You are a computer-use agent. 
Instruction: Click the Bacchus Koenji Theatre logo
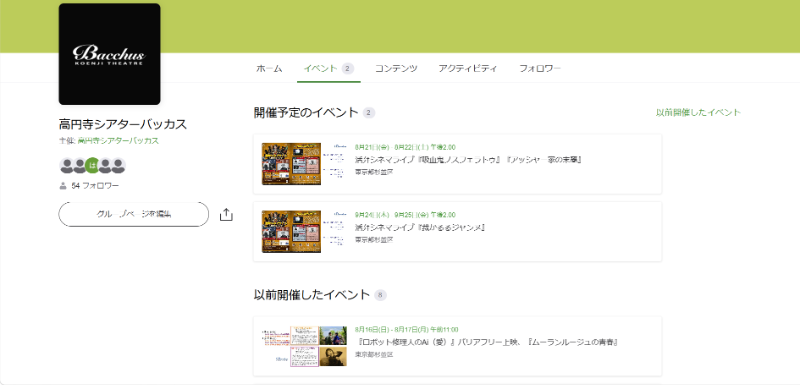[x=110, y=54]
